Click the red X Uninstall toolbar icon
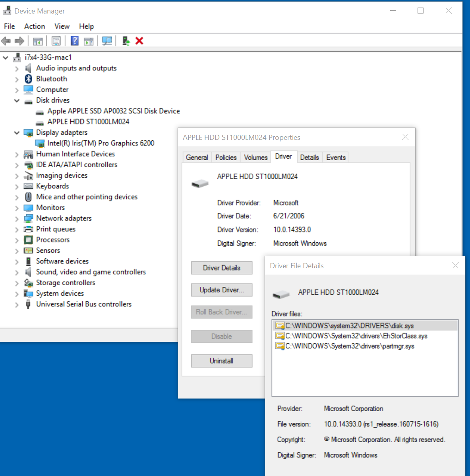 tap(139, 41)
